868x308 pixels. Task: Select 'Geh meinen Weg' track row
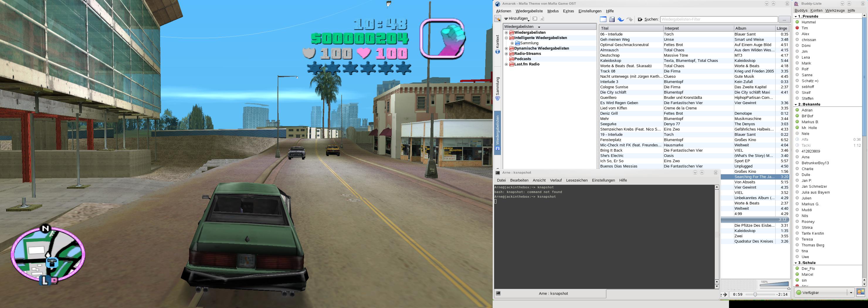coord(694,39)
